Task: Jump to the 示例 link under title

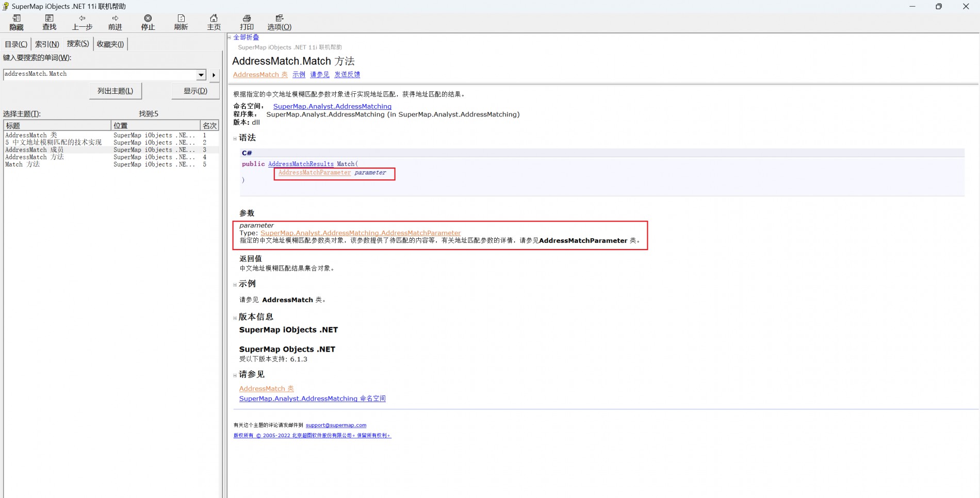Action: coord(299,75)
